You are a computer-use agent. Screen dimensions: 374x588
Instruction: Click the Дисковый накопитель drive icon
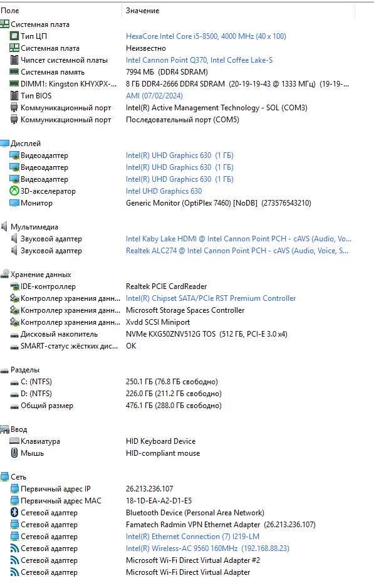click(14, 335)
